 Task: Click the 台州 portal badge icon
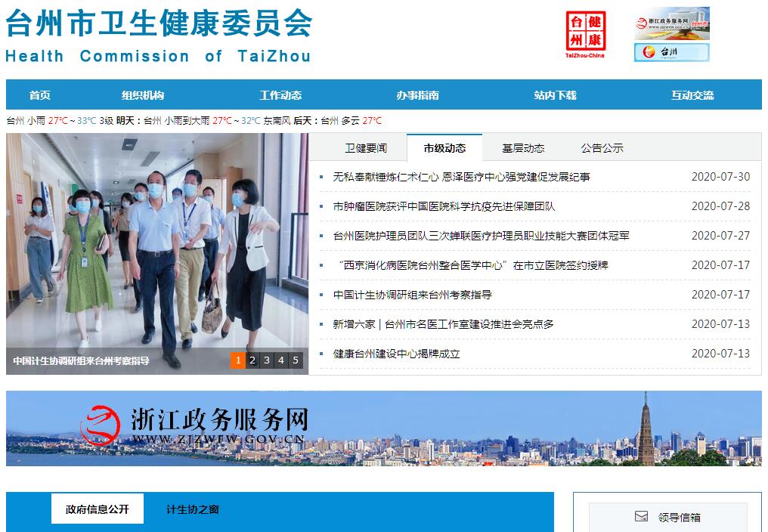[x=671, y=52]
